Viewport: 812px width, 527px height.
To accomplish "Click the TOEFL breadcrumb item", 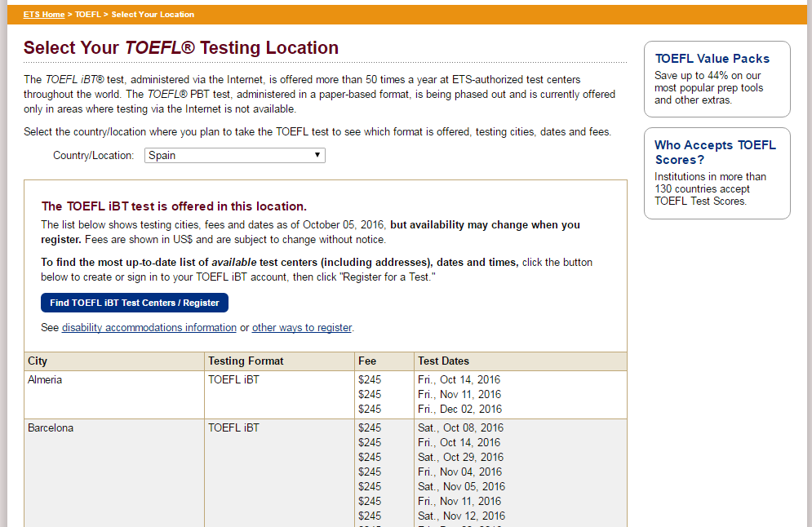I will click(x=87, y=15).
